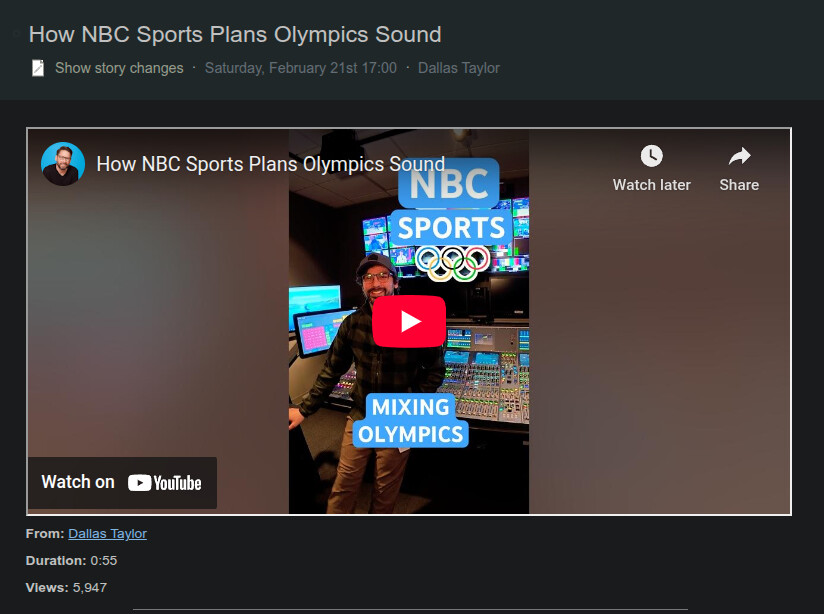
Task: Click the NBC label in the thumbnail
Action: [x=449, y=183]
